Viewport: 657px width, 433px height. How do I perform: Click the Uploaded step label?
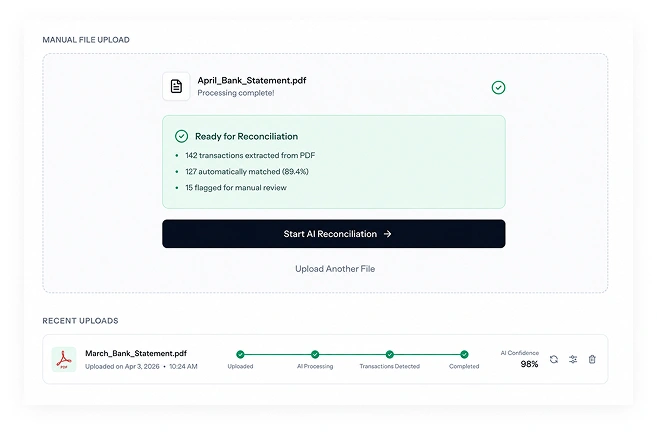(240, 366)
